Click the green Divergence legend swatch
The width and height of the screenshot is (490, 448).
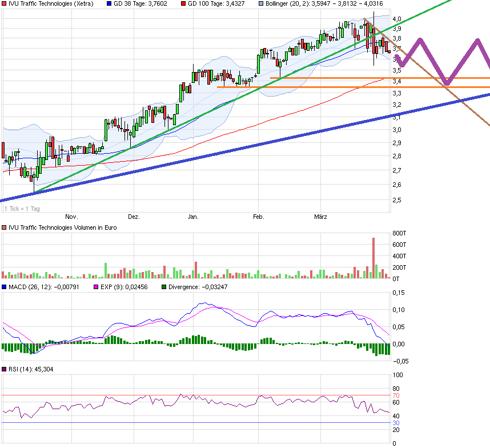pyautogui.click(x=164, y=287)
